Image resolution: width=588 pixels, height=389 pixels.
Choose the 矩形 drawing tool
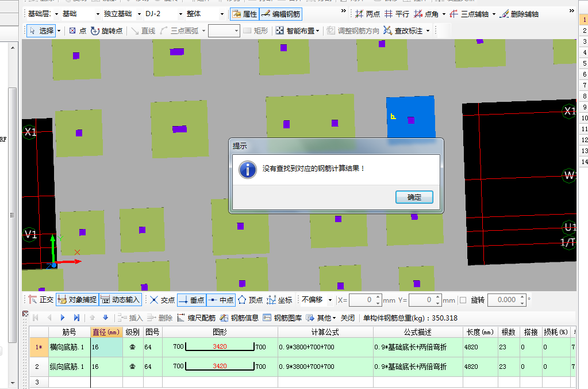tap(256, 31)
